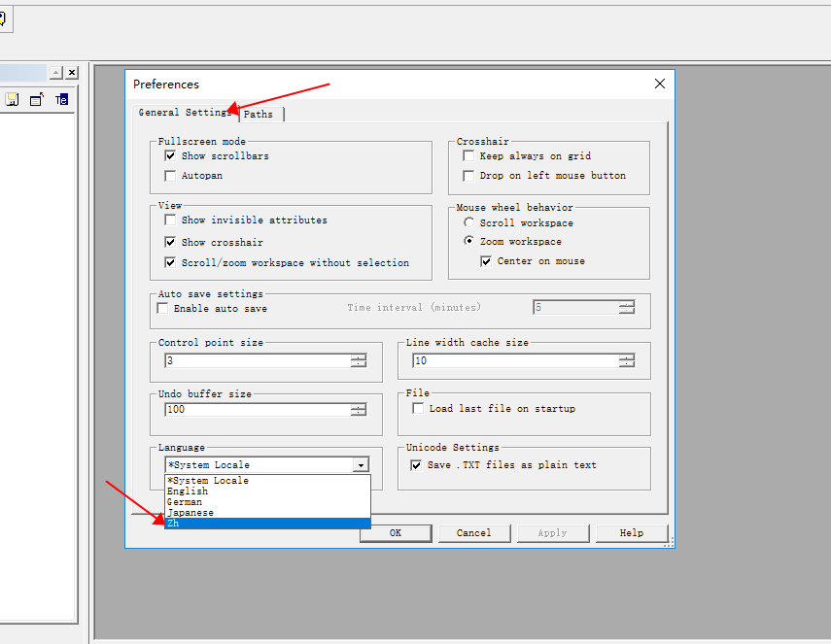The width and height of the screenshot is (831, 644).
Task: Click the Undo buffer size spinner arrows
Action: [359, 409]
